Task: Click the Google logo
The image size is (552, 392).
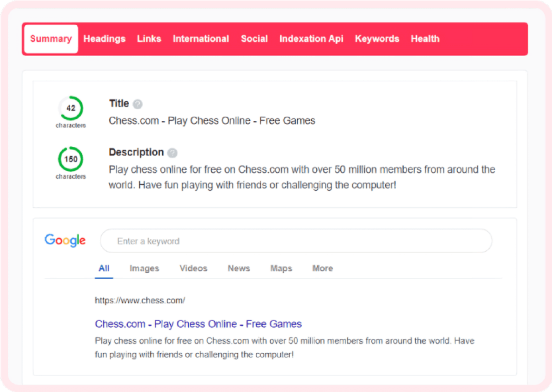Action: pos(65,240)
